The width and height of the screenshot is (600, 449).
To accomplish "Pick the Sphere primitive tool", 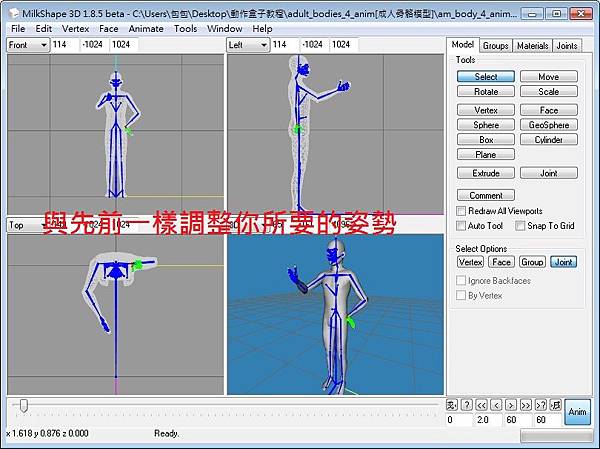I will [x=486, y=125].
